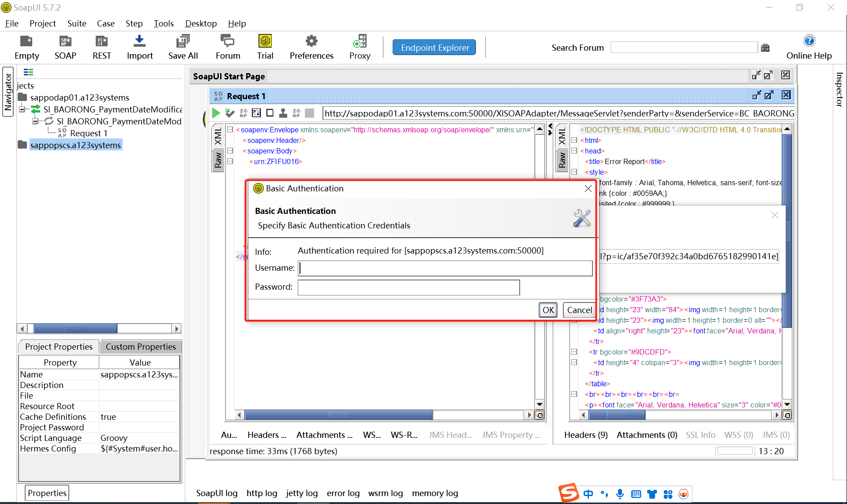
Task: Click the Password input field
Action: click(x=409, y=287)
